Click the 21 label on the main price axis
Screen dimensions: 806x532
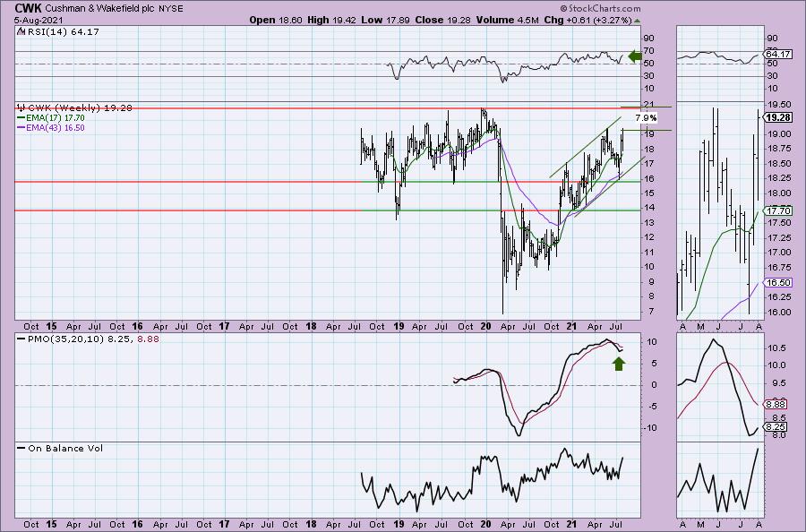tap(649, 106)
